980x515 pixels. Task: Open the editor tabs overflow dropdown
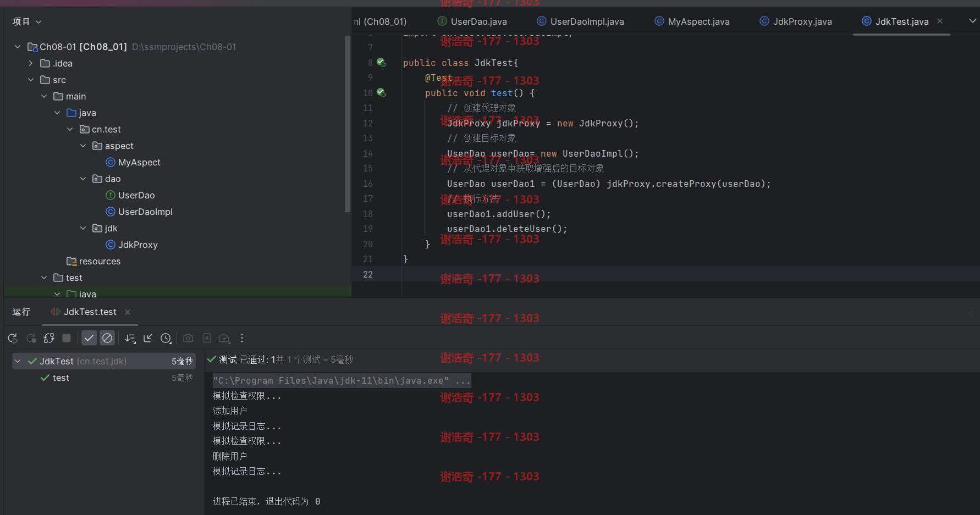(972, 21)
